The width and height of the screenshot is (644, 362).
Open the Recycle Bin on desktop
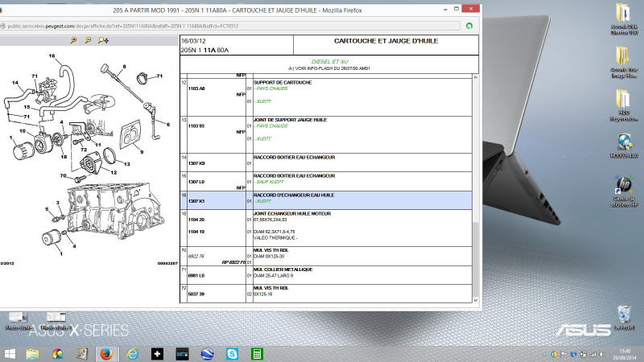pyautogui.click(x=624, y=318)
